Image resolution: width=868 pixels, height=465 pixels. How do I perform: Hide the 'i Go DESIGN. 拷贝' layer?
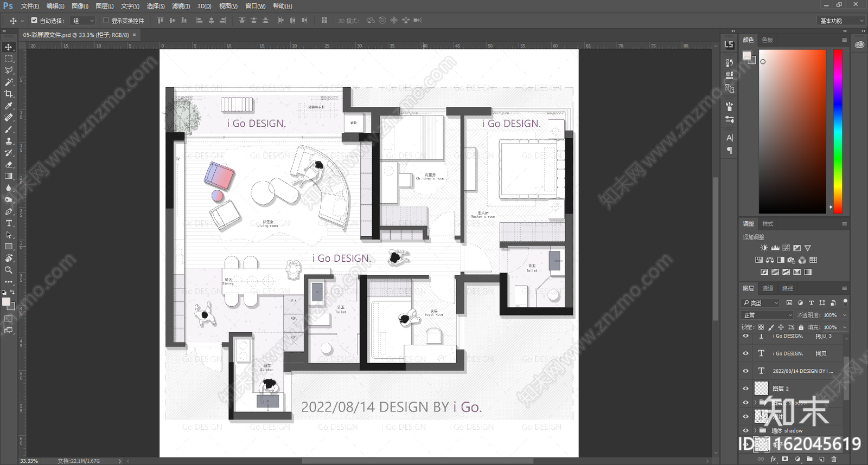click(x=745, y=353)
